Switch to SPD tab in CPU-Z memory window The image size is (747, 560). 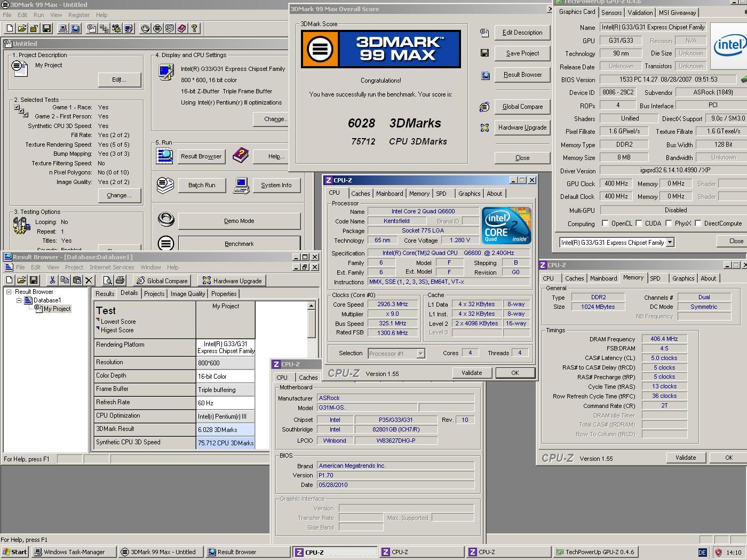click(655, 278)
